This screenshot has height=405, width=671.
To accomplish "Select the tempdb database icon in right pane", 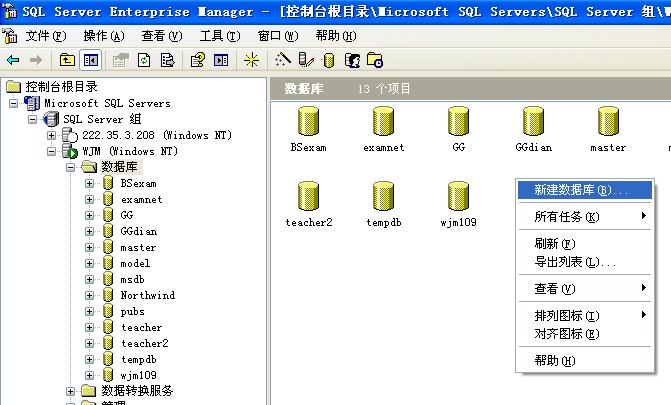I will (383, 204).
